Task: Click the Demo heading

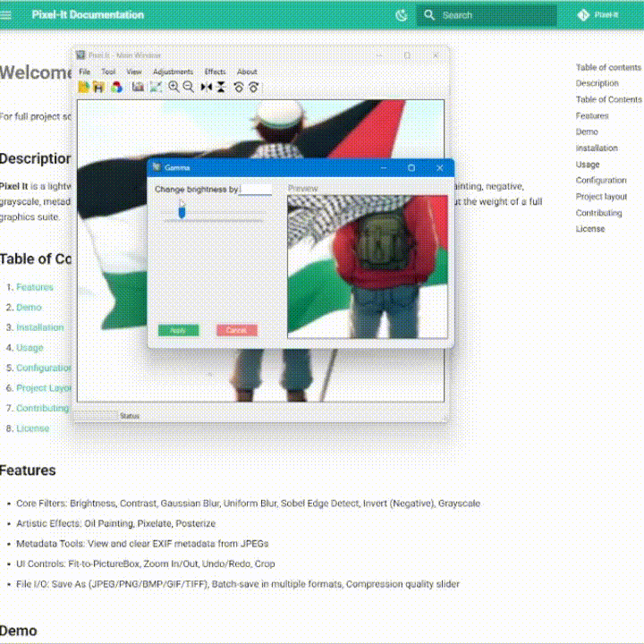Action: (x=19, y=631)
